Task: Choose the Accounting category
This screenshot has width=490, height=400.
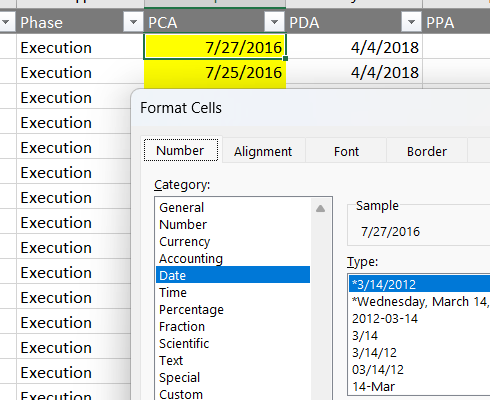Action: coord(191,258)
